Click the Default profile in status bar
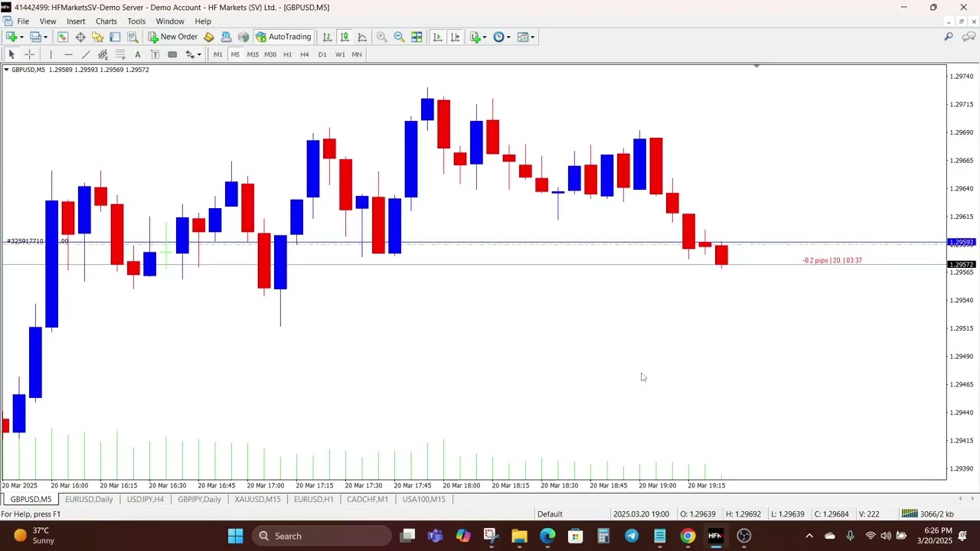 click(550, 514)
